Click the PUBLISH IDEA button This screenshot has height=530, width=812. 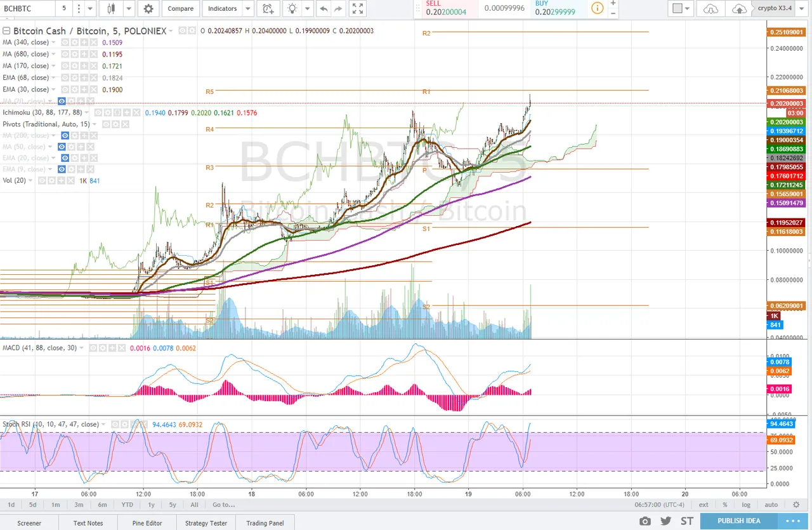tap(738, 521)
